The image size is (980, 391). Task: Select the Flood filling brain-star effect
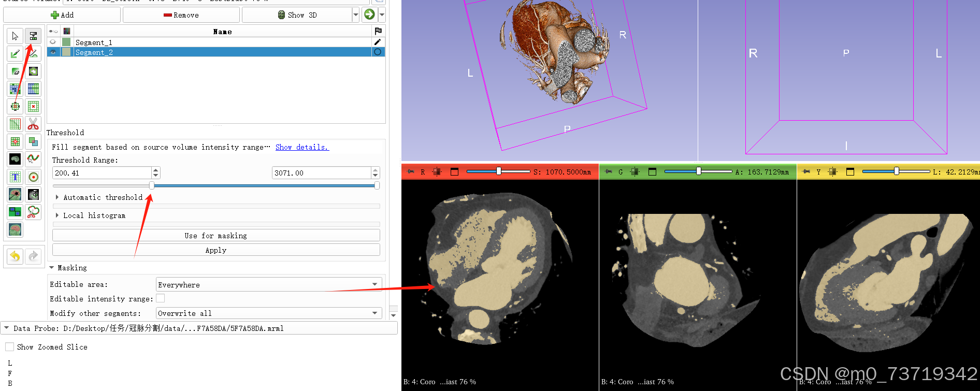15,194
